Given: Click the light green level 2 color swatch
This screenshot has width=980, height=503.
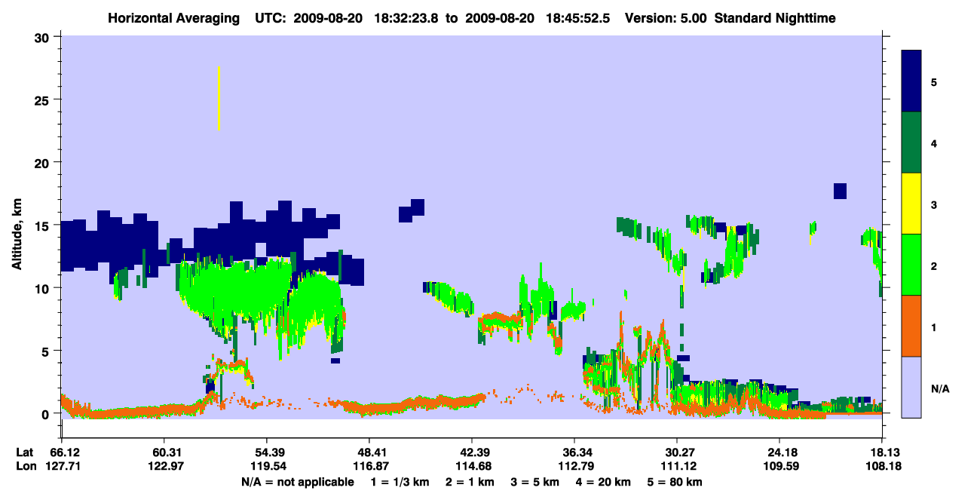Looking at the screenshot, I should (x=912, y=265).
